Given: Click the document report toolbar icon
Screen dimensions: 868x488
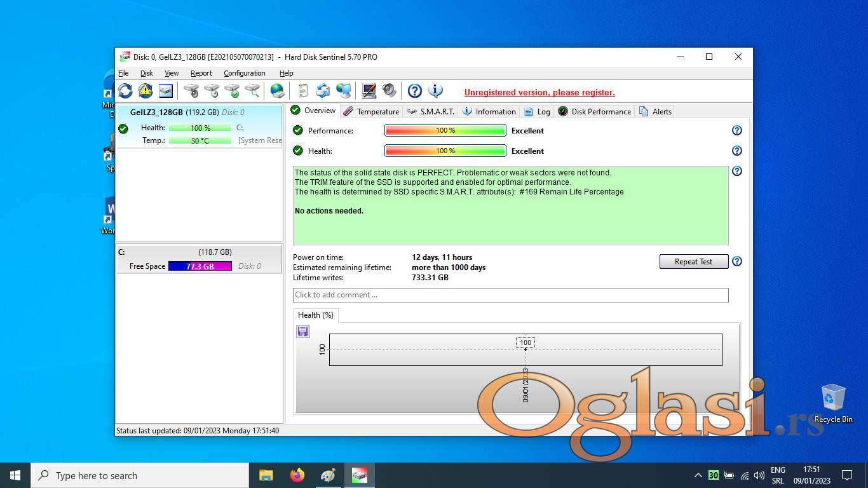Looking at the screenshot, I should (303, 91).
